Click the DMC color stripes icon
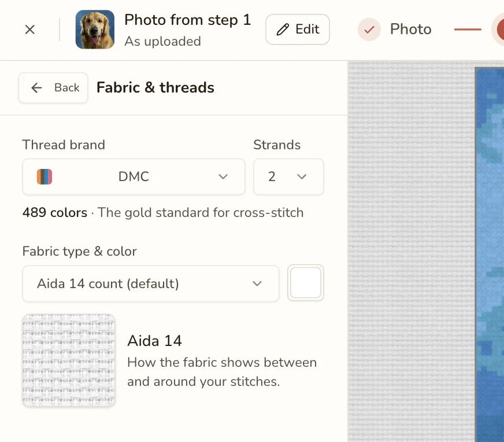 [x=45, y=176]
